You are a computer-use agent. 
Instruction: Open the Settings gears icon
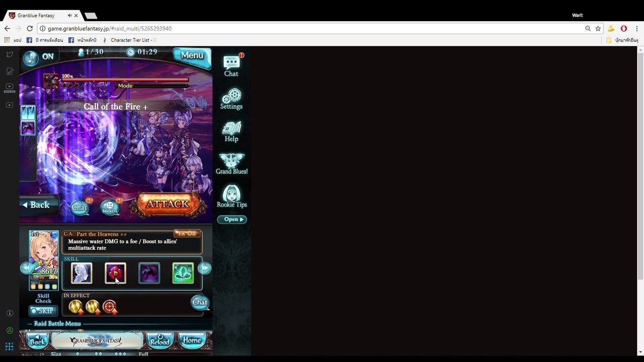click(231, 99)
